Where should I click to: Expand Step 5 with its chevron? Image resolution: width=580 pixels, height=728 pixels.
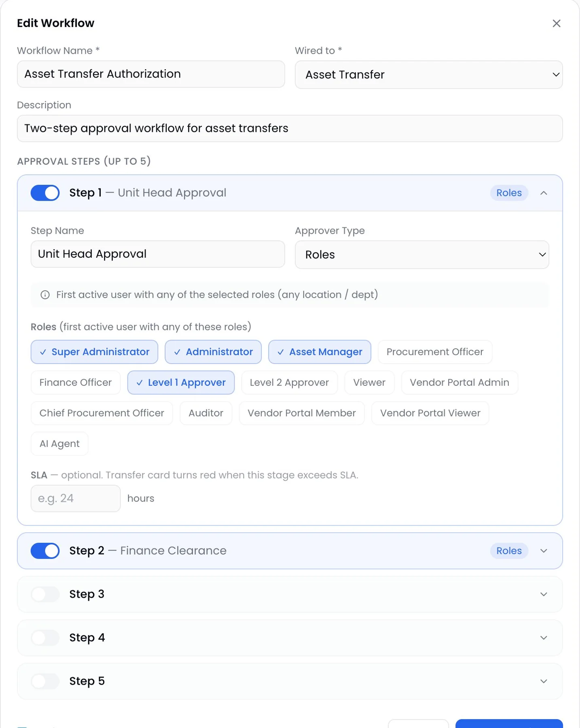544,681
